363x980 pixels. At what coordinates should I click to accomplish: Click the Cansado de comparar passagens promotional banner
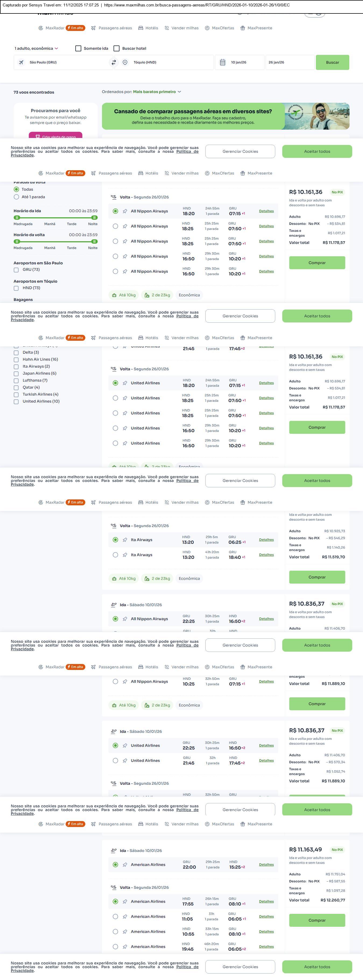click(193, 116)
